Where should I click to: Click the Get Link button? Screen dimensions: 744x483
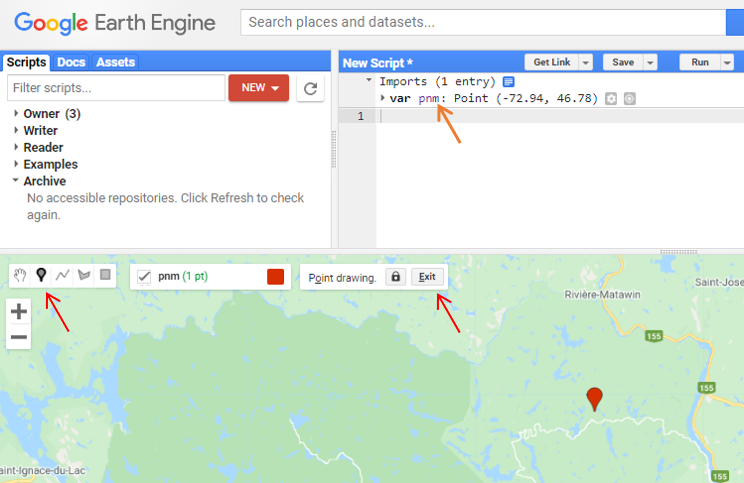552,62
